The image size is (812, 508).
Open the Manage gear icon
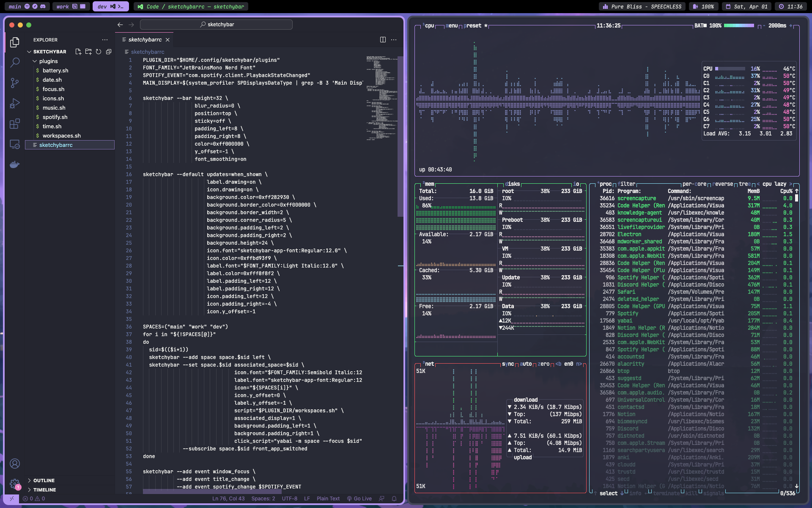tap(15, 483)
